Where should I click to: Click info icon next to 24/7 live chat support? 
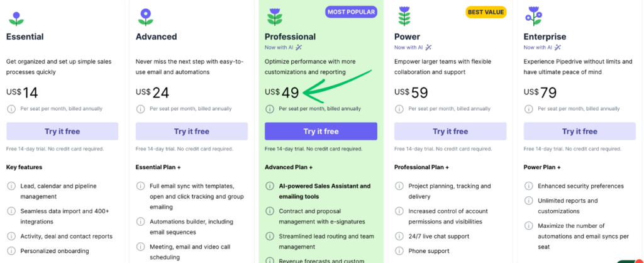(x=399, y=236)
